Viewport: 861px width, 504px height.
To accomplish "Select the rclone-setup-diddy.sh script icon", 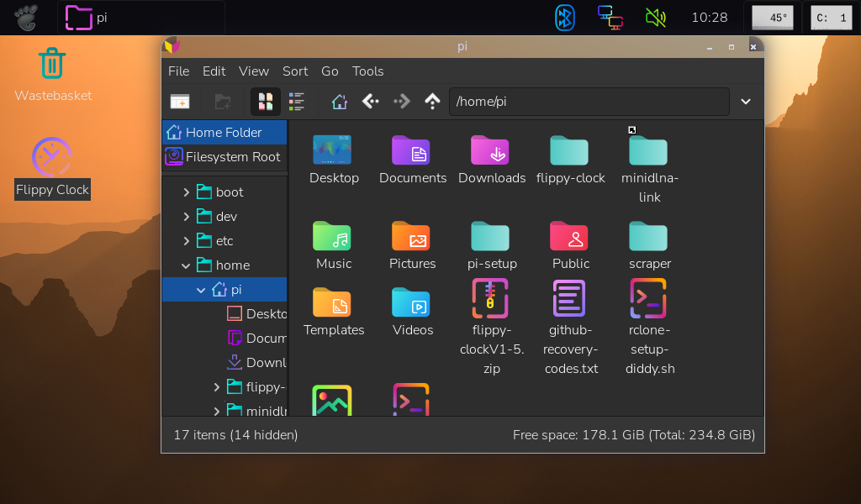I will pyautogui.click(x=648, y=298).
